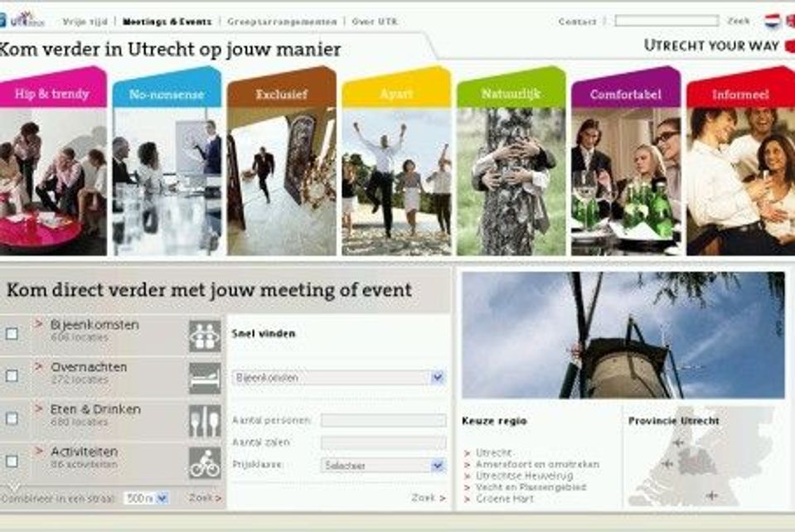
Task: Expand the Prijsklasse Selecteer dropdown
Action: point(383,466)
